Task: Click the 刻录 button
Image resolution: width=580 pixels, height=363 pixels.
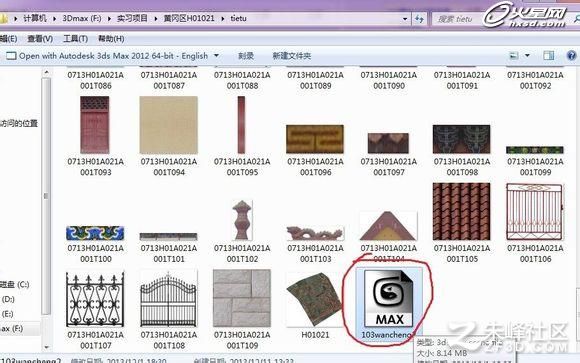Action: coord(246,56)
